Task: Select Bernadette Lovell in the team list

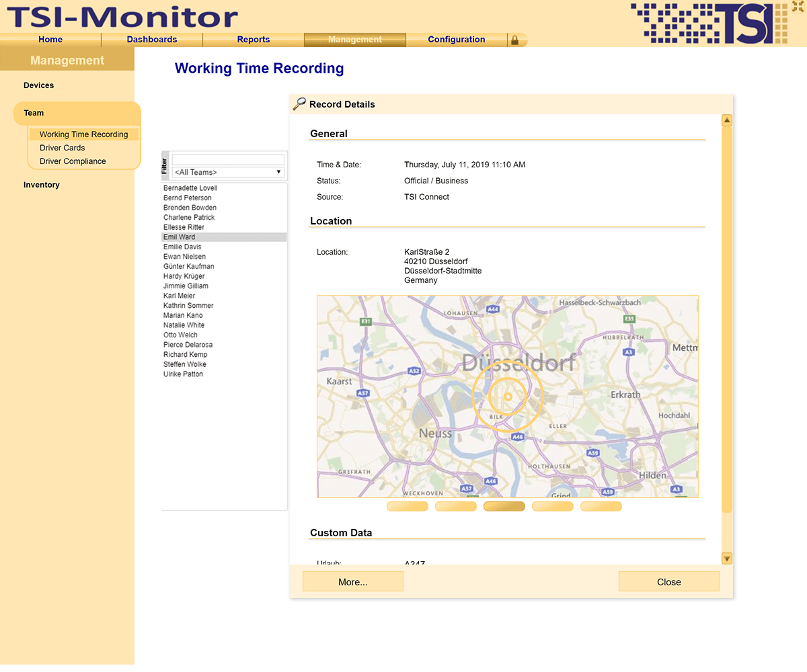Action: [225, 188]
